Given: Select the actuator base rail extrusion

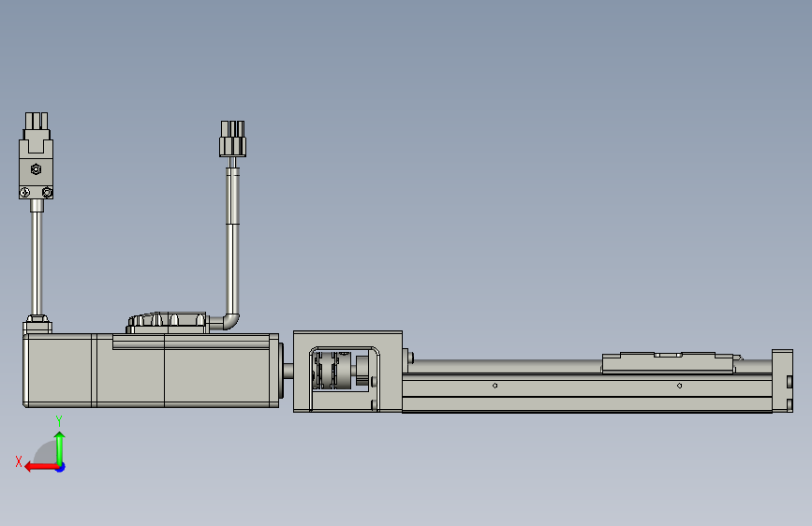Looking at the screenshot, I should (x=586, y=393).
